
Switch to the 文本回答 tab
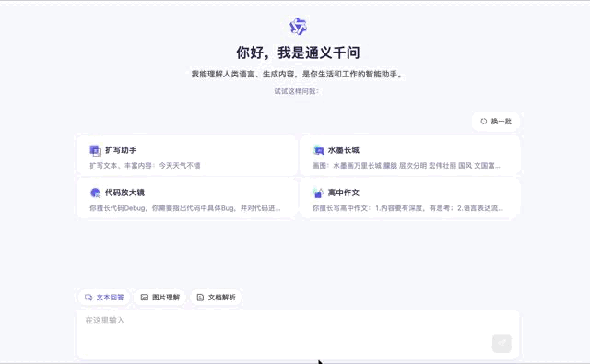click(104, 298)
